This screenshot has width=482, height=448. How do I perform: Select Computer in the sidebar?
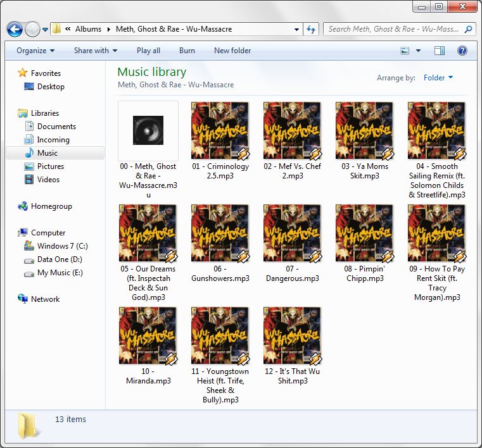click(x=48, y=233)
